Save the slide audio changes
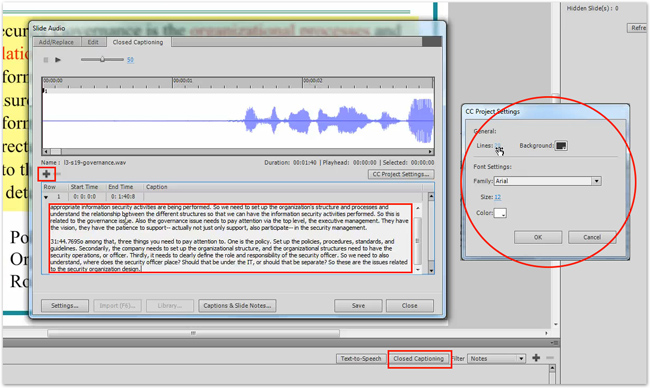 coord(358,306)
